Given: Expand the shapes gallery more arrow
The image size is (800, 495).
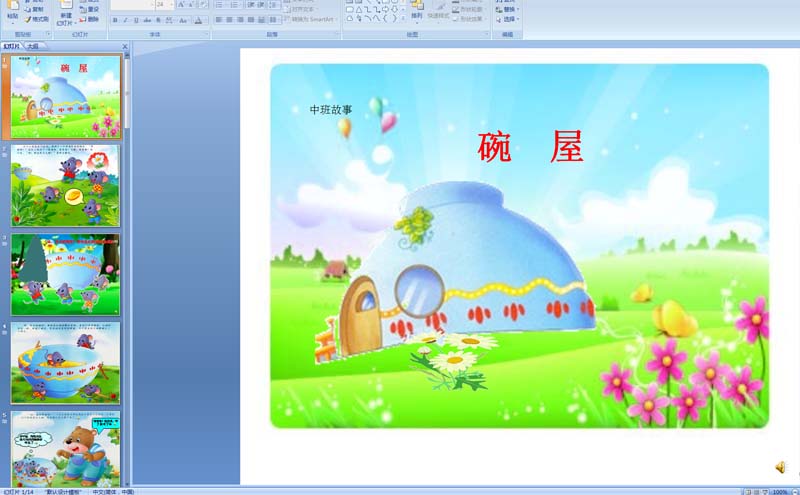Looking at the screenshot, I should pyautogui.click(x=403, y=18).
